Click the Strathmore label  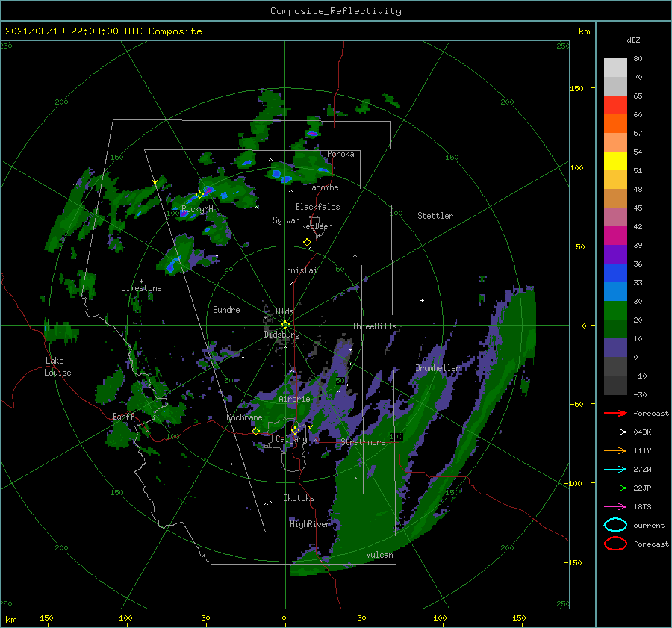363,442
